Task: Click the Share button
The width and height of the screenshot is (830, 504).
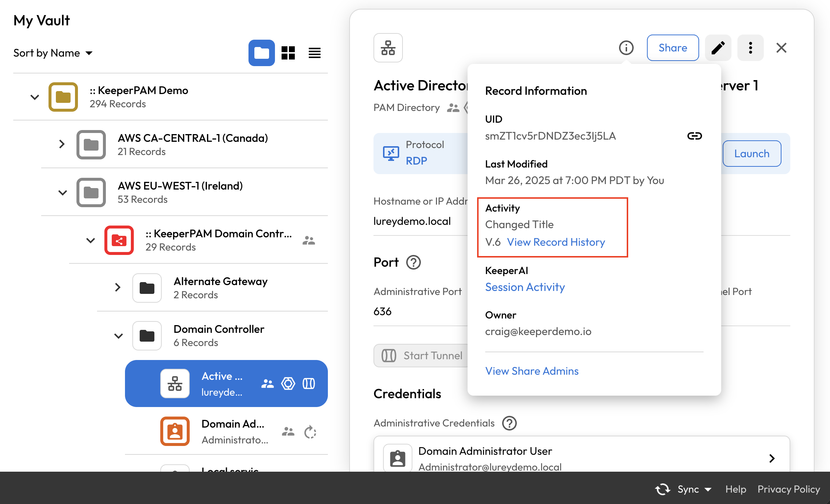Action: click(673, 48)
